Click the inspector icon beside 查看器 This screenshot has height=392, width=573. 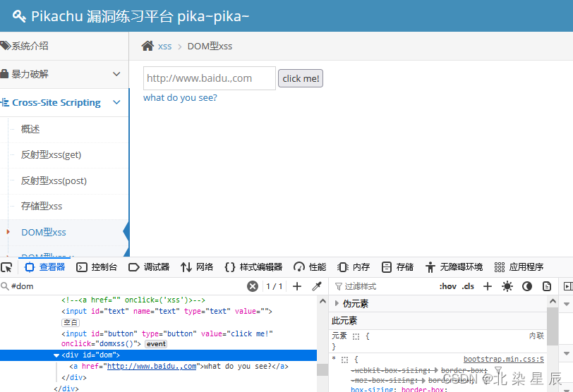29,267
